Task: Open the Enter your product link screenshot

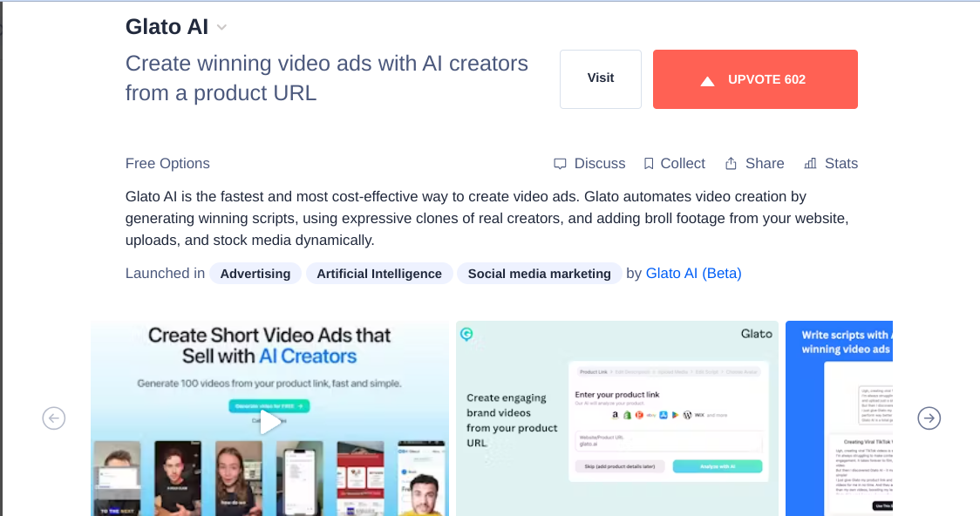Action: click(x=617, y=418)
